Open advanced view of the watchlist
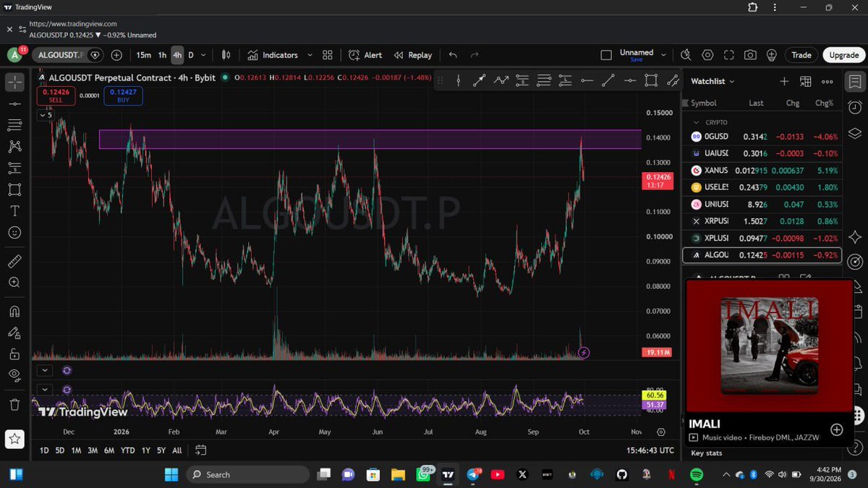 click(806, 82)
